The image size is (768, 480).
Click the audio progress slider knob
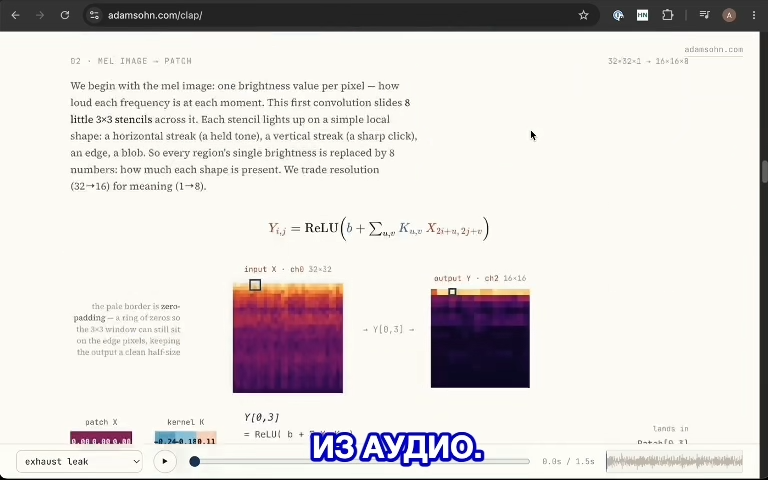194,461
